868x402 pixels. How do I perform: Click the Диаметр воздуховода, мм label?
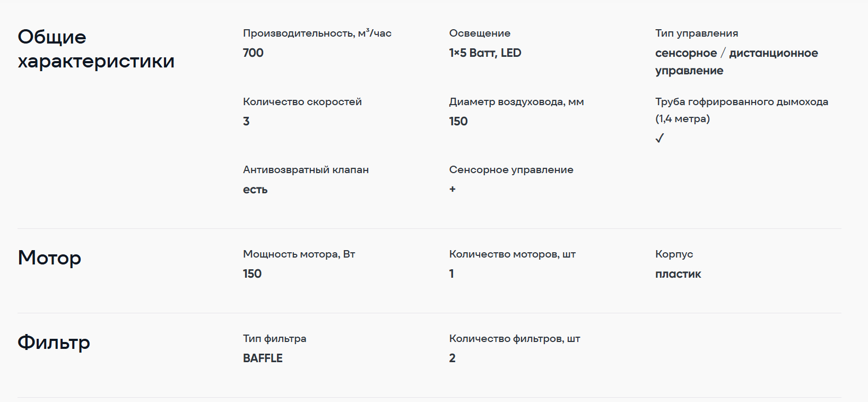pos(516,102)
